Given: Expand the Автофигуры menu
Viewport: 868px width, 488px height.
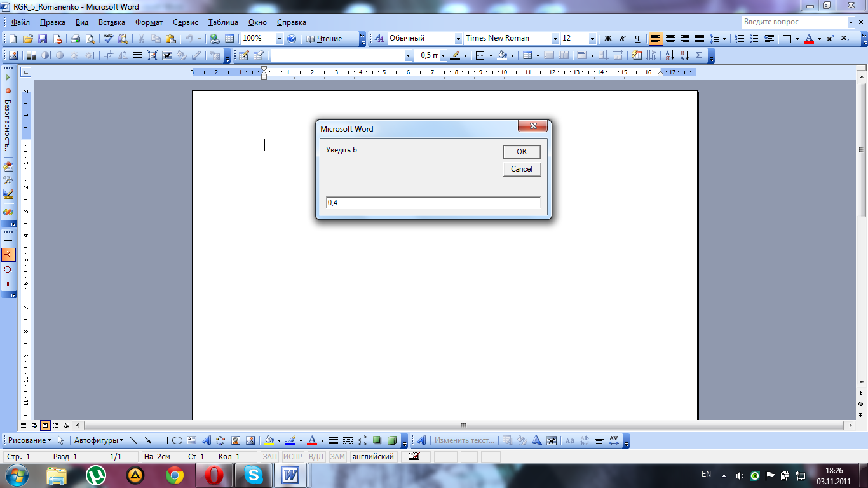Looking at the screenshot, I should (98, 440).
